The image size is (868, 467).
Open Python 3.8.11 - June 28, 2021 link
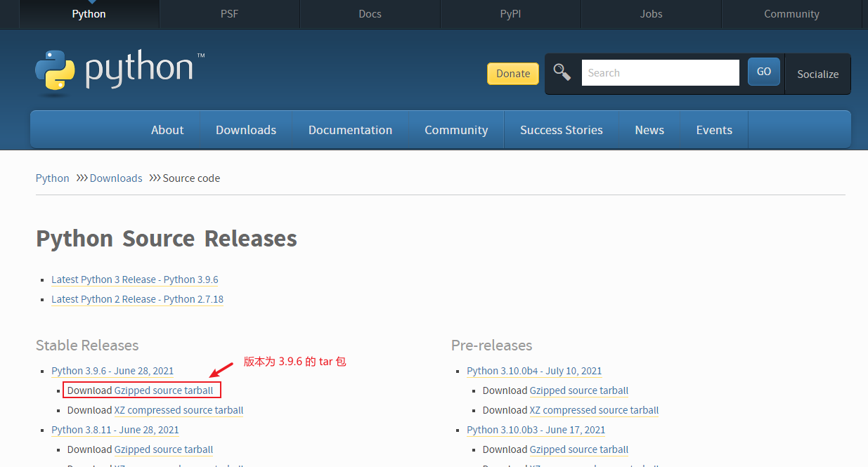[x=115, y=430]
